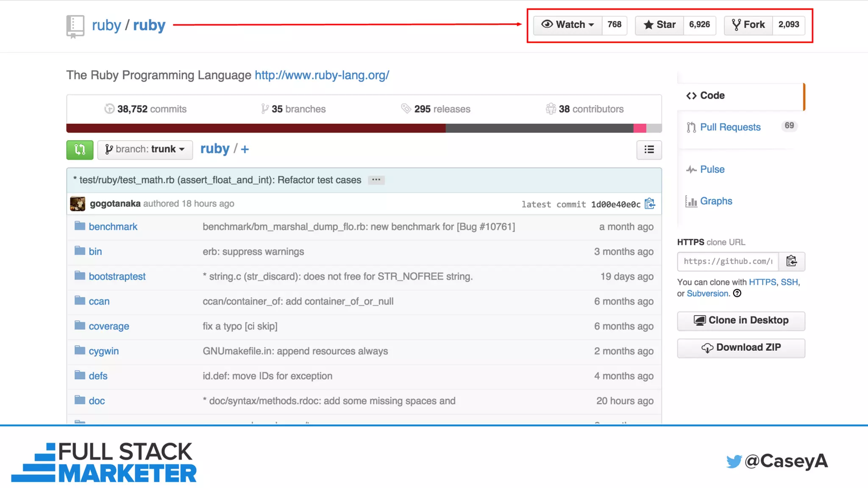Click the plus icon to create new file
Viewport: 868px width, 488px height.
pyautogui.click(x=245, y=149)
